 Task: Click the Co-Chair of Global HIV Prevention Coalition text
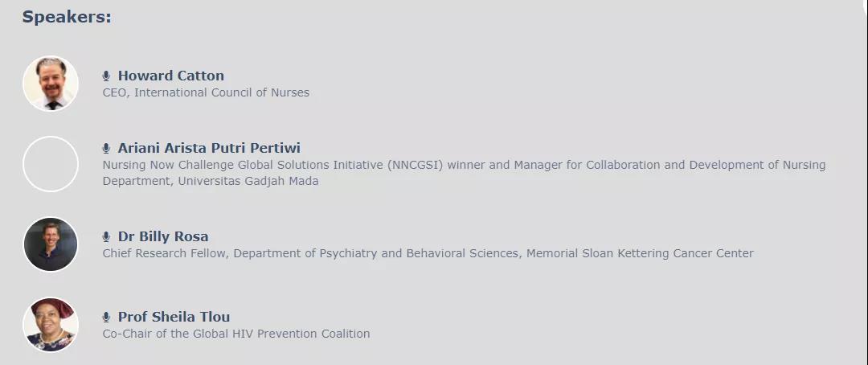[235, 334]
